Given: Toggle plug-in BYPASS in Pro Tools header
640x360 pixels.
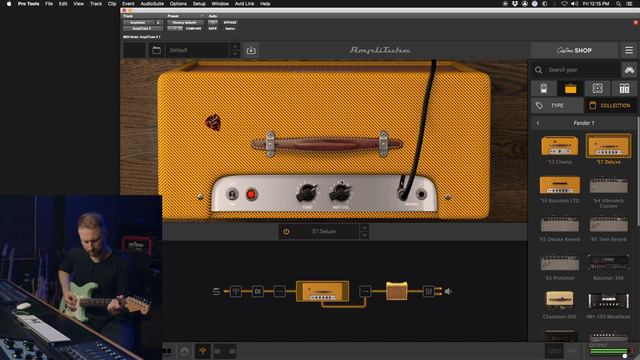Looking at the screenshot, I should pos(230,22).
